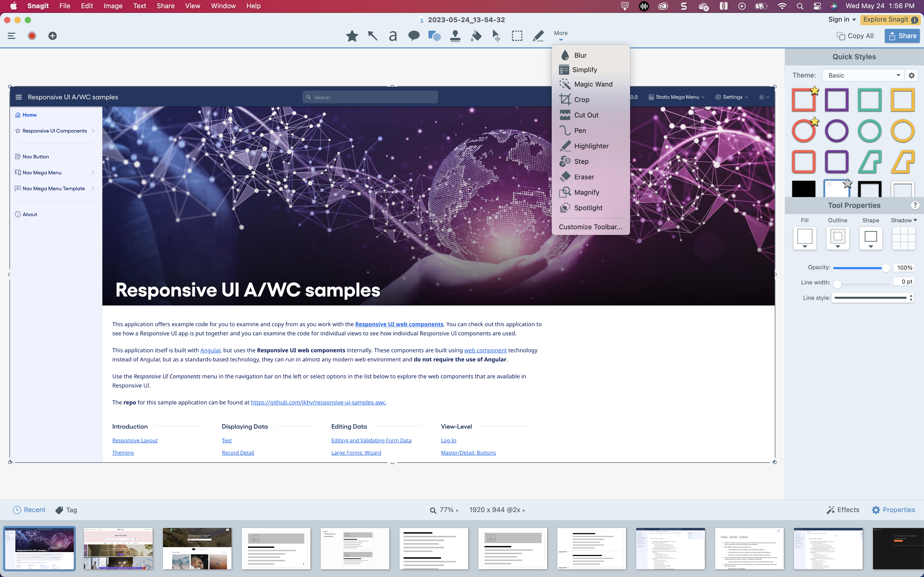Click the blue Share button

pos(902,36)
